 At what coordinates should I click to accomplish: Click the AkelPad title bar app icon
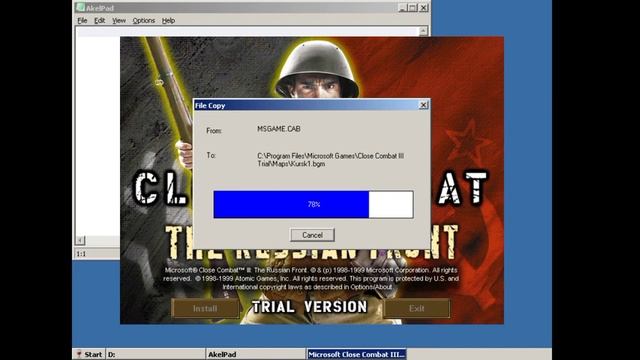click(x=80, y=7)
